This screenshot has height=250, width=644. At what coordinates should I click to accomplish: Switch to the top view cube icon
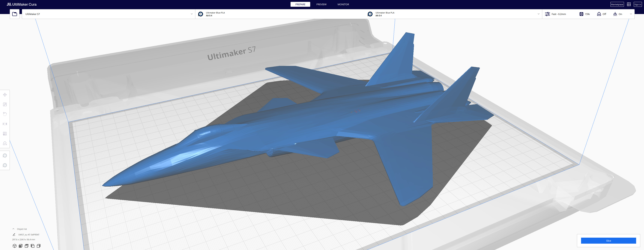pyautogui.click(x=26, y=246)
